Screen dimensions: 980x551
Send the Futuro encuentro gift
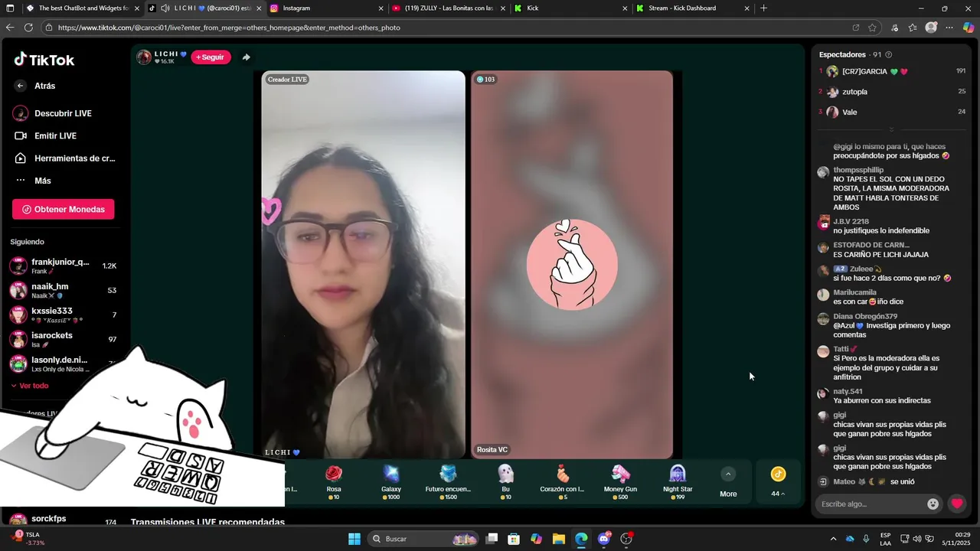click(449, 481)
